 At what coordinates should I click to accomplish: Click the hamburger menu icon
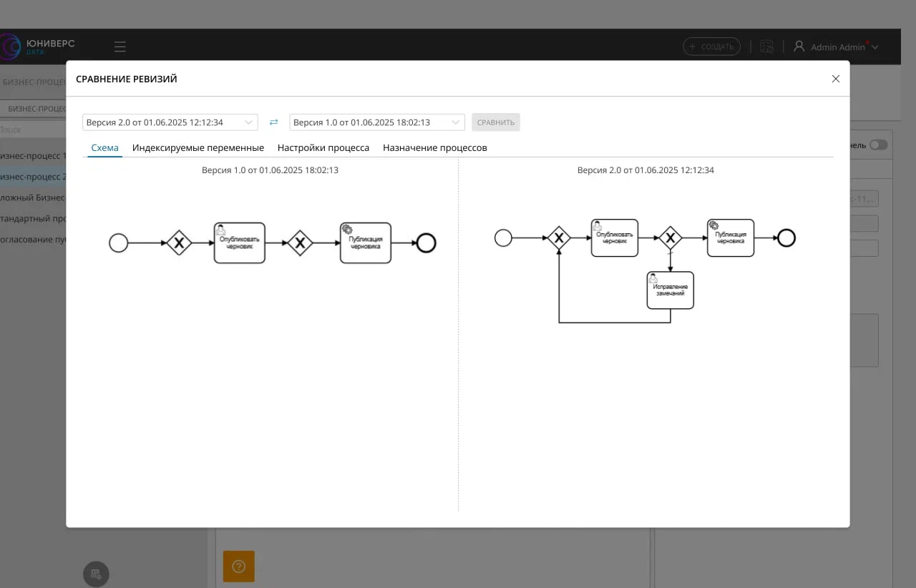pyautogui.click(x=120, y=47)
